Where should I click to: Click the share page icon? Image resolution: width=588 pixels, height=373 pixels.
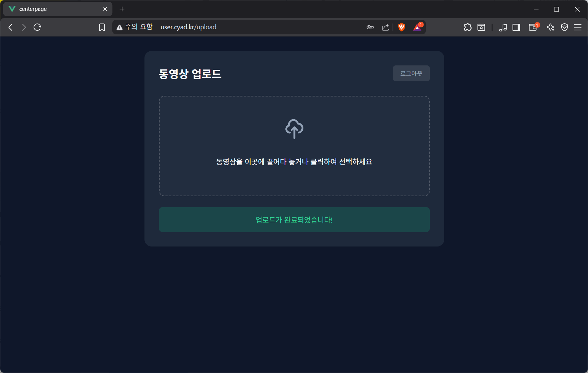[385, 27]
